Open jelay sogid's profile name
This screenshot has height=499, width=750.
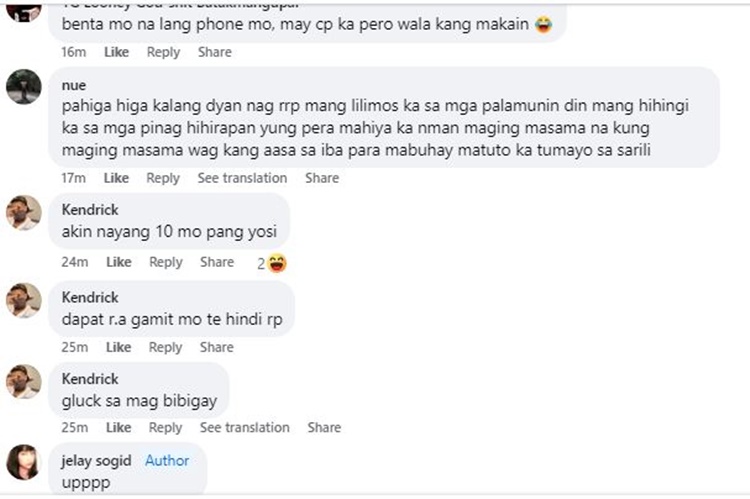coord(96,460)
